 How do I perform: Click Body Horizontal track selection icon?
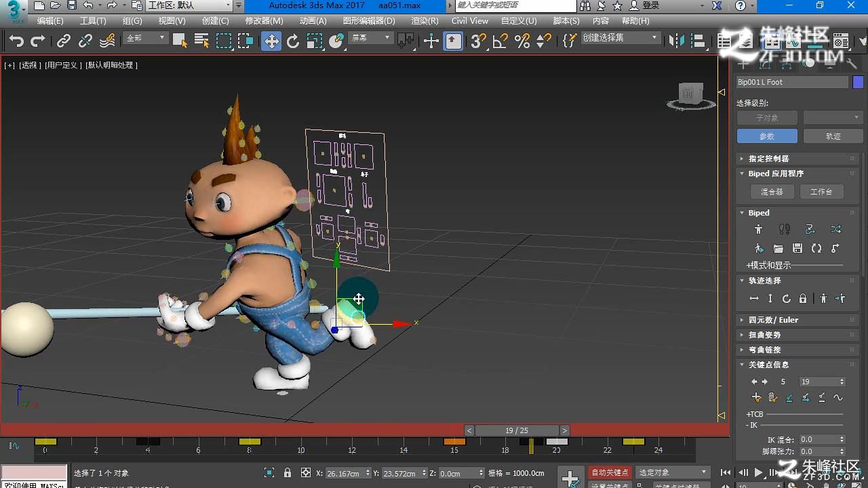point(754,299)
